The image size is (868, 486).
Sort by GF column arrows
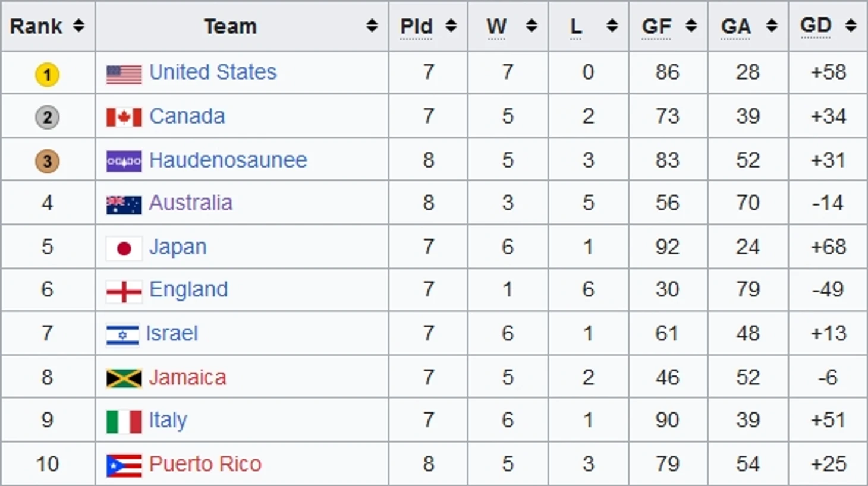click(x=691, y=26)
